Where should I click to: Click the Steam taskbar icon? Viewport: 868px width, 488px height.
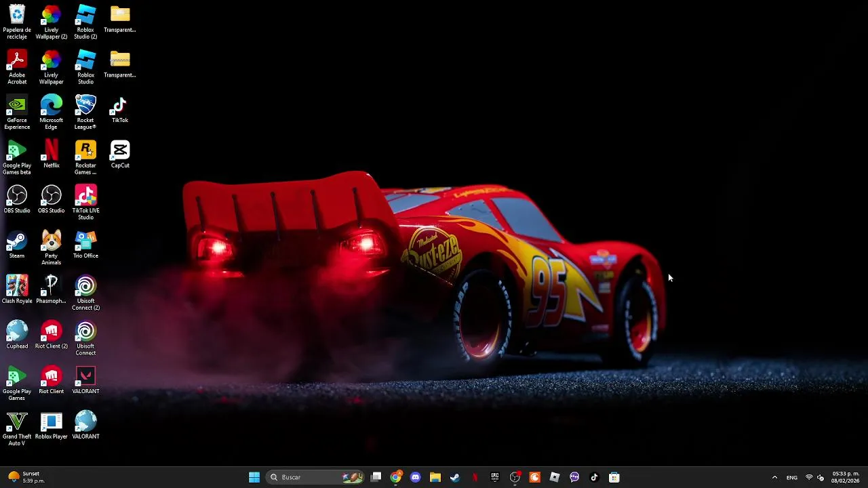click(455, 477)
